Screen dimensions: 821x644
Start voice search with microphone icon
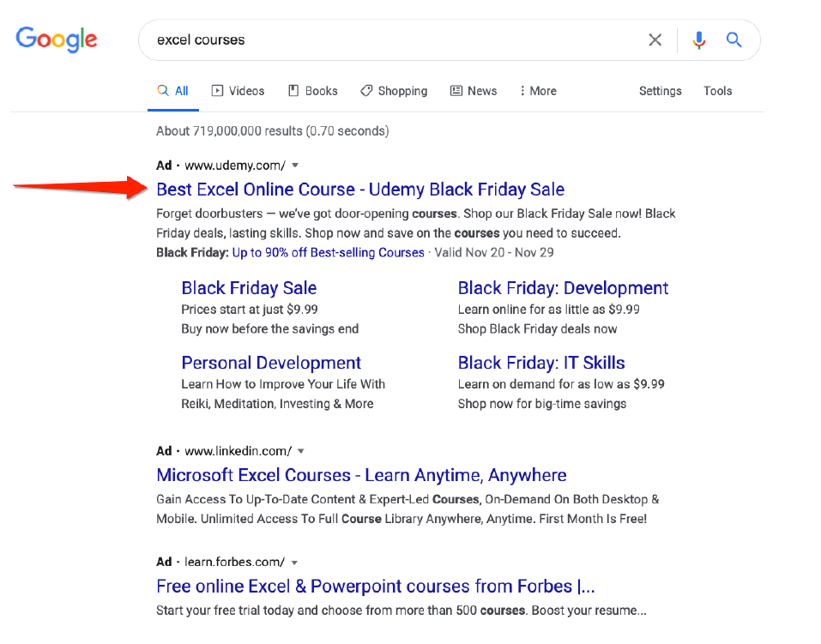tap(699, 39)
